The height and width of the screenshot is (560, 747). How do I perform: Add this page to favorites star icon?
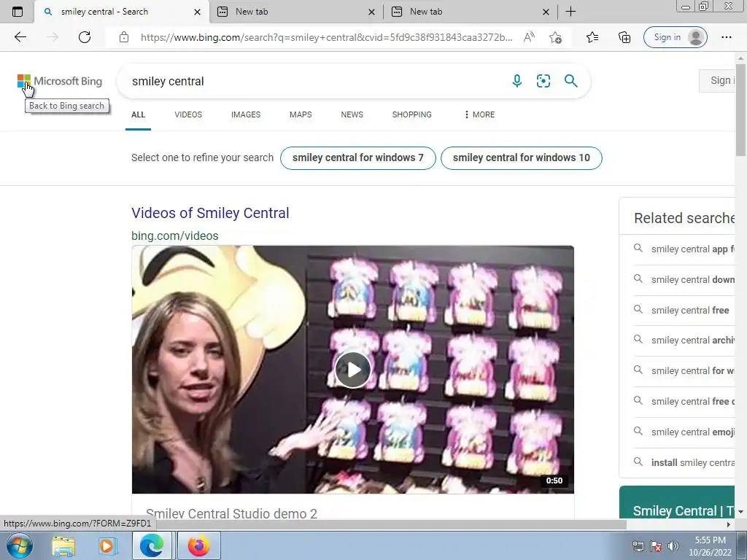[x=555, y=37]
